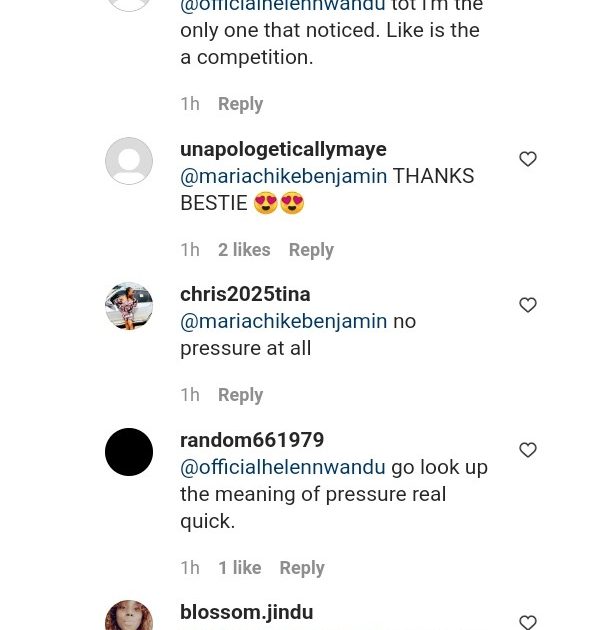
Task: Reply to unapologeticallymaye's comment
Action: click(x=311, y=250)
